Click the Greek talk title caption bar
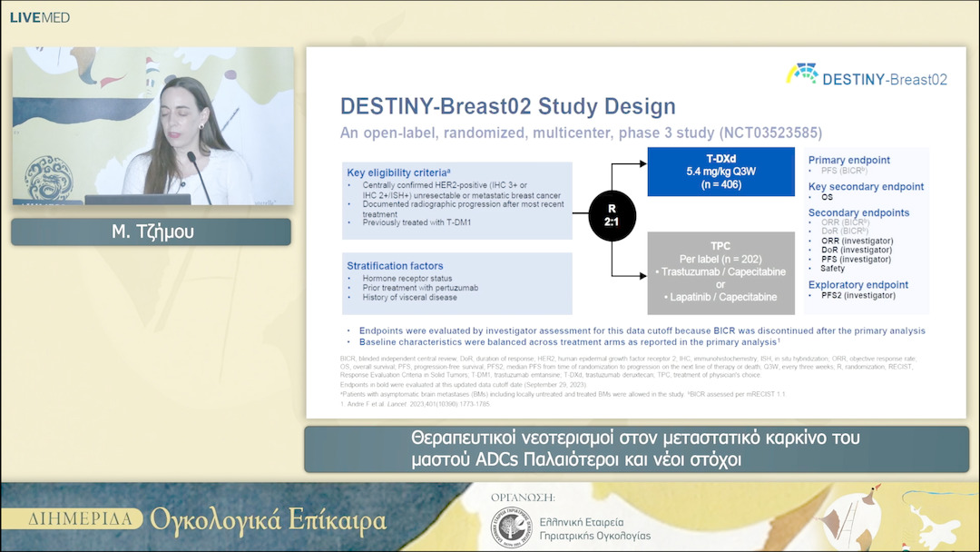Image resolution: width=980 pixels, height=552 pixels. pyautogui.click(x=635, y=449)
